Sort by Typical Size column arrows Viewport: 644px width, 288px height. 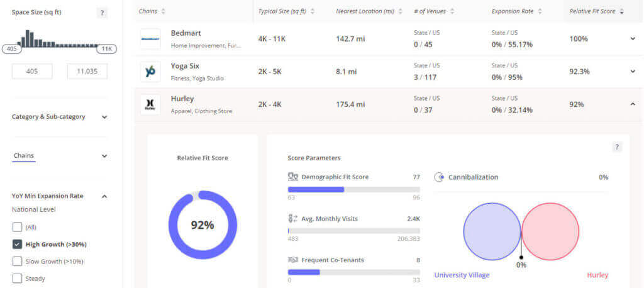tap(312, 11)
